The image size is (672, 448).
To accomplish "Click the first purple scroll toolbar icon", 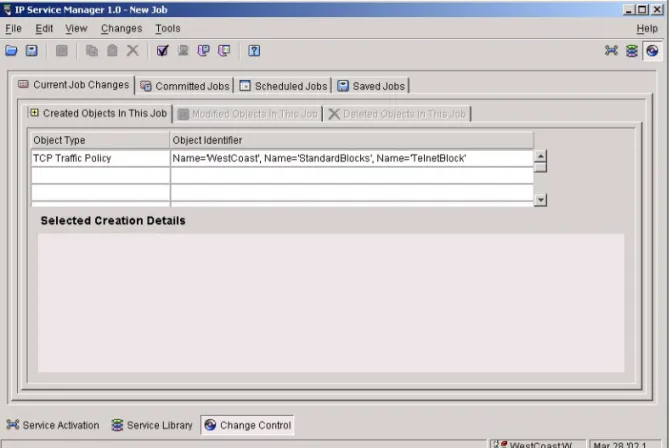I will pos(204,51).
